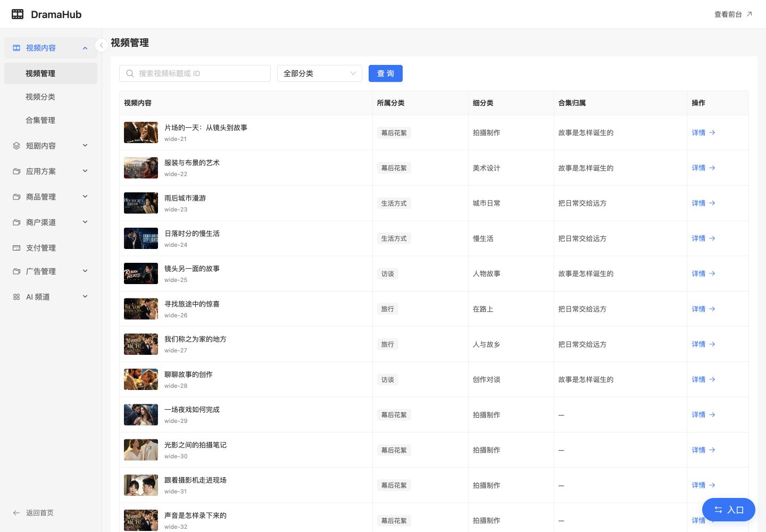Expand the 商户渠道 chevron
Viewport: 766px width, 532px height.
tap(85, 222)
